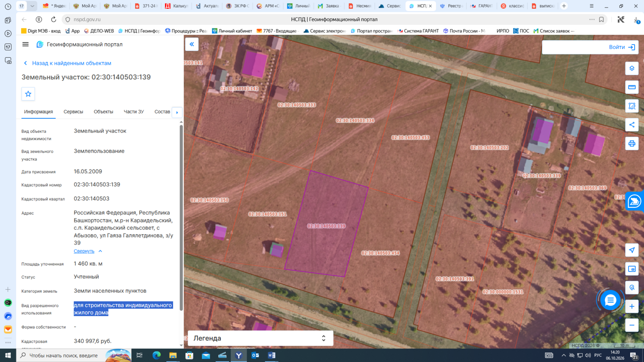Screen dimensions: 644x362
Task: Select parcel label 02:30:140503:151 on map
Action: click(x=267, y=214)
